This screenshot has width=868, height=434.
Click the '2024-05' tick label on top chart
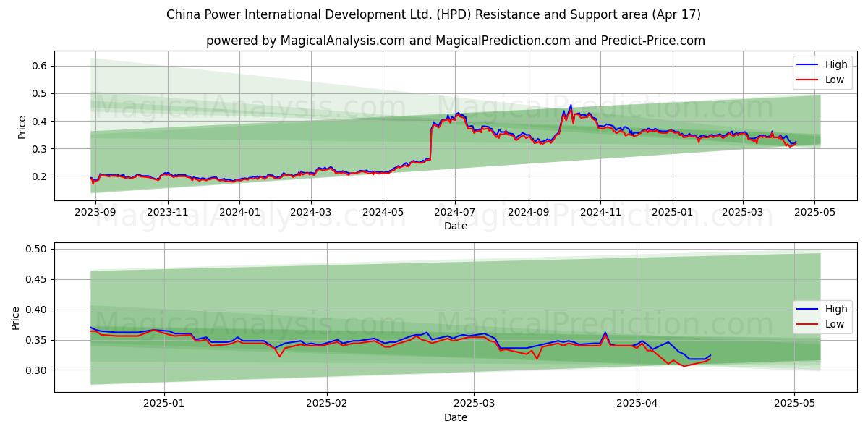383,213
